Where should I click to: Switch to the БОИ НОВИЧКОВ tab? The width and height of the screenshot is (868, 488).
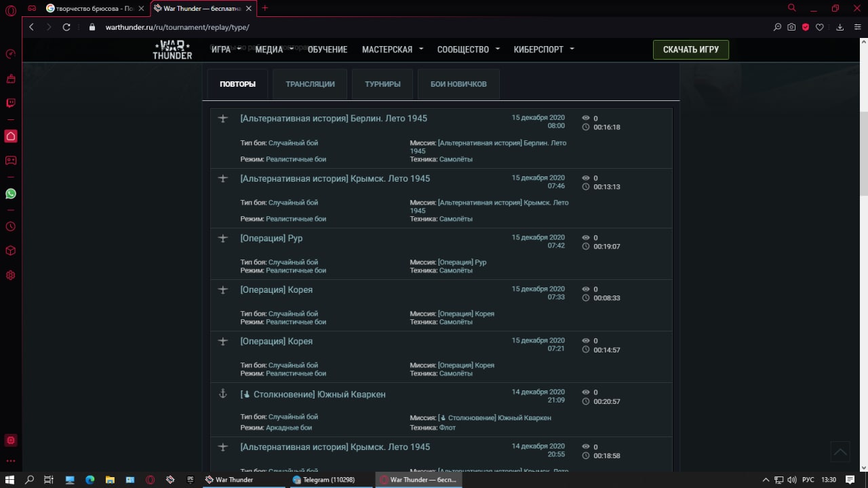tap(458, 84)
